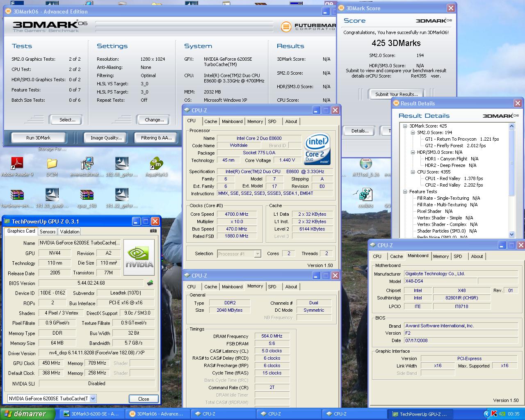This screenshot has height=420, width=525.
Task: Click the NVIDIA tray icon
Action: coord(502,414)
